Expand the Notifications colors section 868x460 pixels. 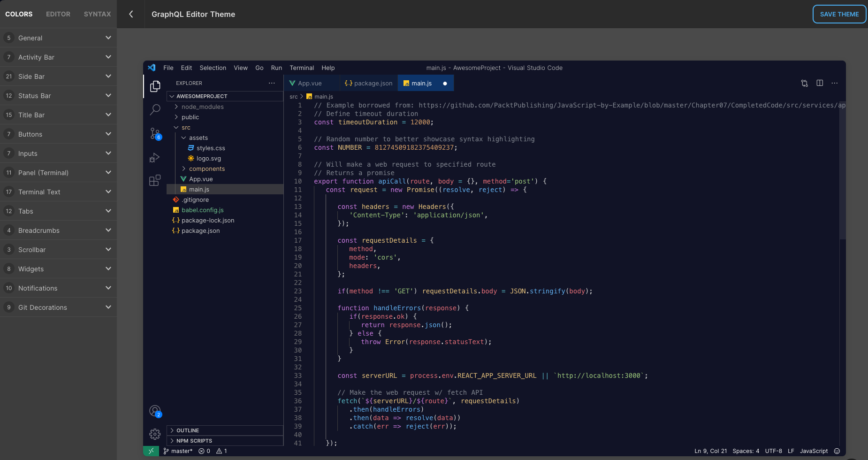click(x=58, y=288)
